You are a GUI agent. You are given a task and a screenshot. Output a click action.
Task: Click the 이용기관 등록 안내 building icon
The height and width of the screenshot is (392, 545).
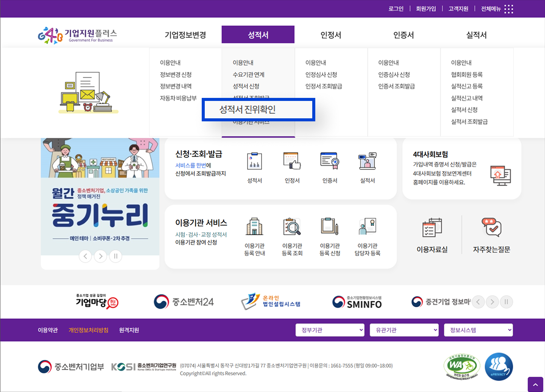click(x=254, y=227)
